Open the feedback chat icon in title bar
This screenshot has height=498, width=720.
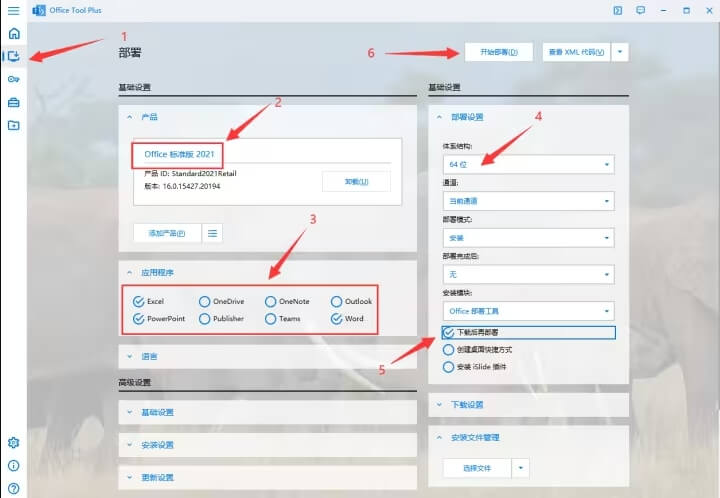point(641,10)
